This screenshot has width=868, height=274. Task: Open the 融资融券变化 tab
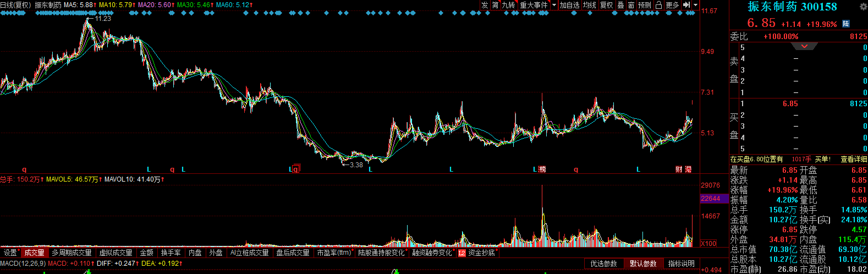(x=432, y=253)
